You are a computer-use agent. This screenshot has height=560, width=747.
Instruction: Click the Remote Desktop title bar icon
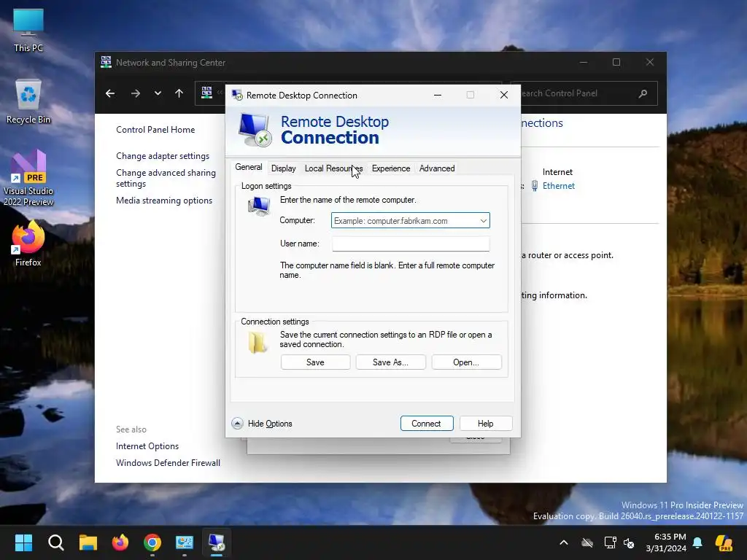pyautogui.click(x=237, y=96)
